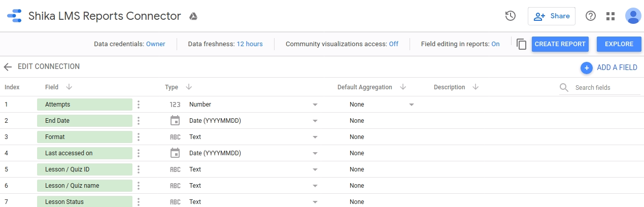
Task: Open three-dot menu for Format field
Action: pos(139,137)
